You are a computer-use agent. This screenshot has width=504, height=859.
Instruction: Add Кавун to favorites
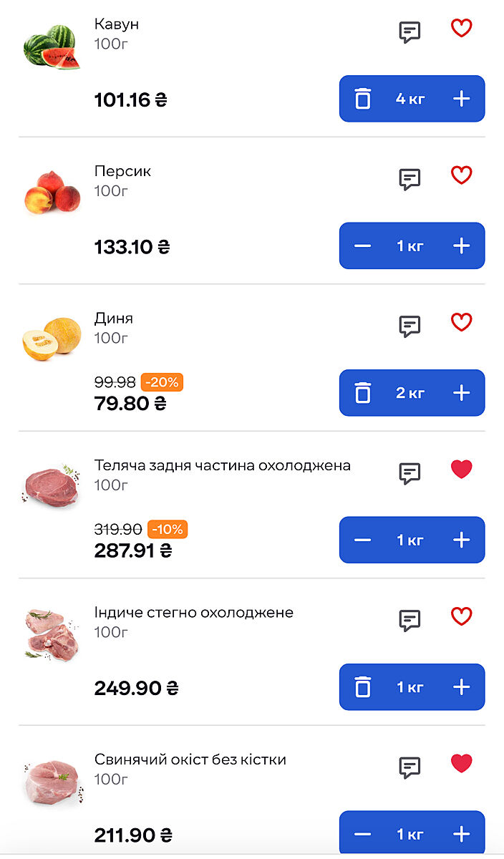462,29
